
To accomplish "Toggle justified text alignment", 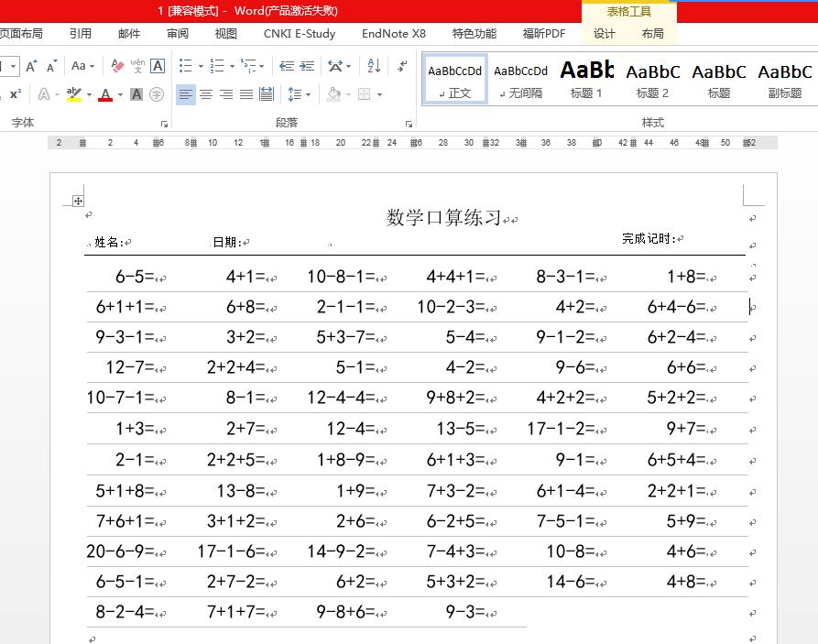I will [x=245, y=93].
